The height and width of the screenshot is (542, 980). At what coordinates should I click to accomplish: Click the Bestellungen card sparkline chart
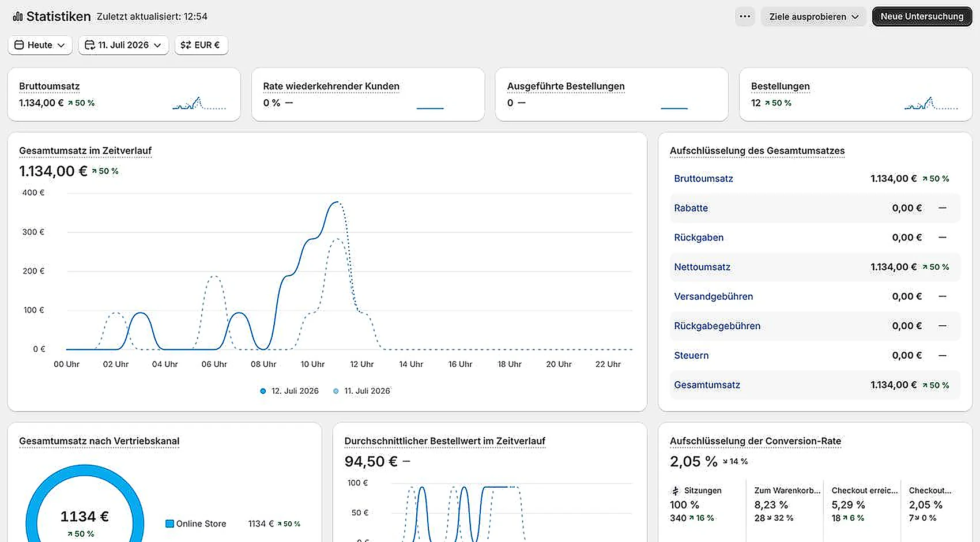tap(931, 103)
